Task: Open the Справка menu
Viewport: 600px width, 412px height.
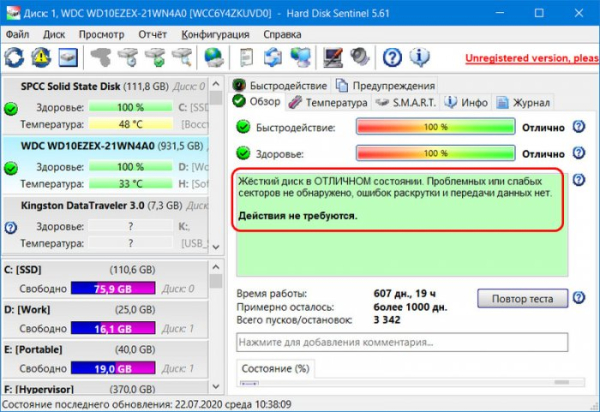Action: tap(281, 34)
